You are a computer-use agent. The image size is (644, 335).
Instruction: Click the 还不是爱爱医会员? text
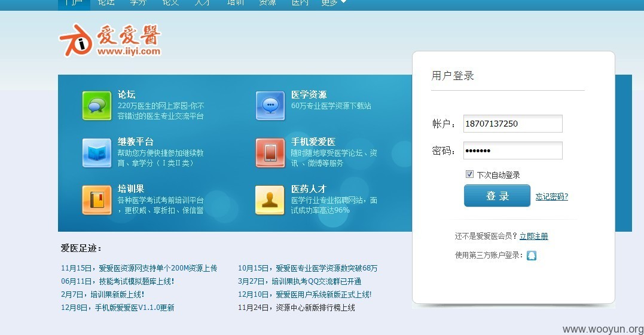coord(486,236)
